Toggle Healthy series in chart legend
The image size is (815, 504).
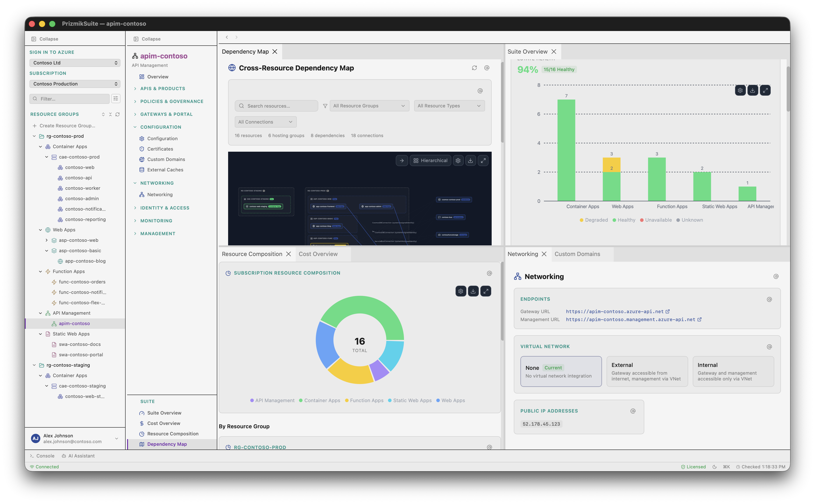624,220
